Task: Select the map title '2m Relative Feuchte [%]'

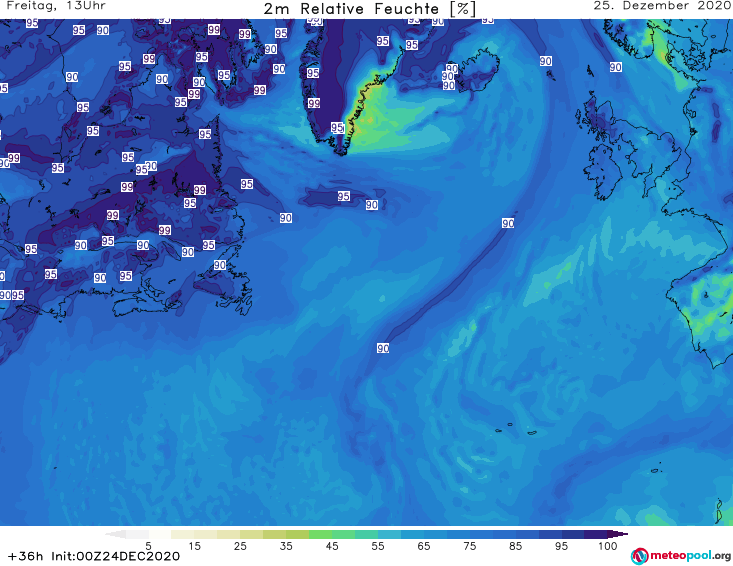Action: pos(369,9)
